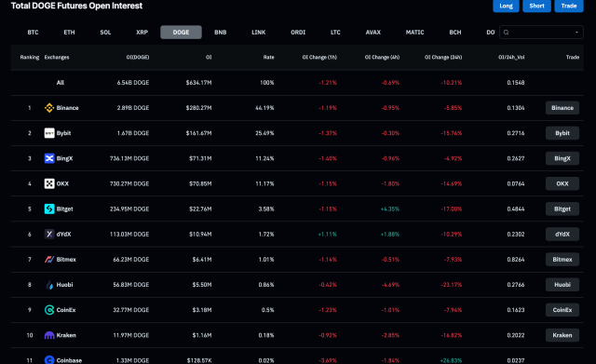Image resolution: width=596 pixels, height=364 pixels.
Task: Click the Binance trade button
Action: [x=562, y=108]
